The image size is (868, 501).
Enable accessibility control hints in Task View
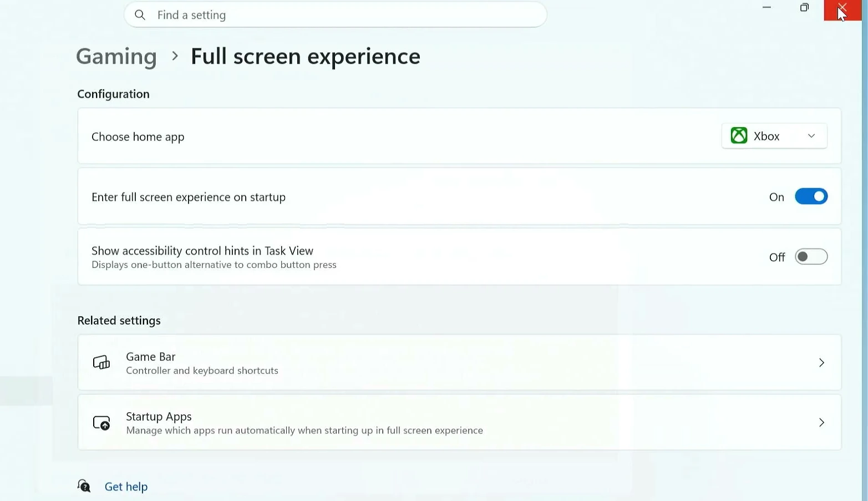tap(811, 257)
